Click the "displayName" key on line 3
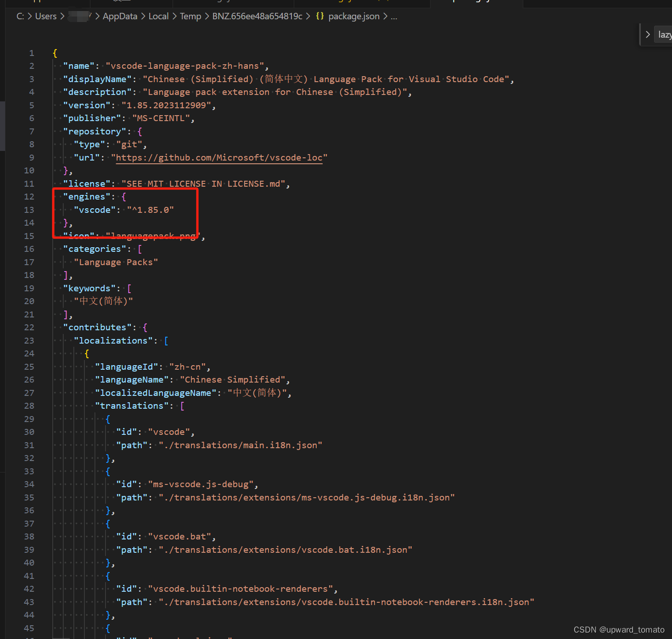This screenshot has height=639, width=672. coord(97,79)
